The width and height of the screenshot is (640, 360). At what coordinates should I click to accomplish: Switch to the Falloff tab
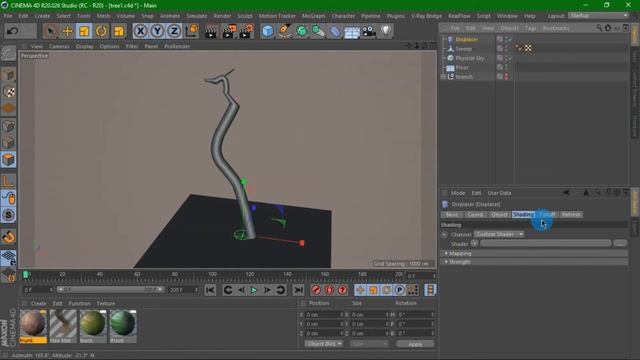tap(547, 214)
